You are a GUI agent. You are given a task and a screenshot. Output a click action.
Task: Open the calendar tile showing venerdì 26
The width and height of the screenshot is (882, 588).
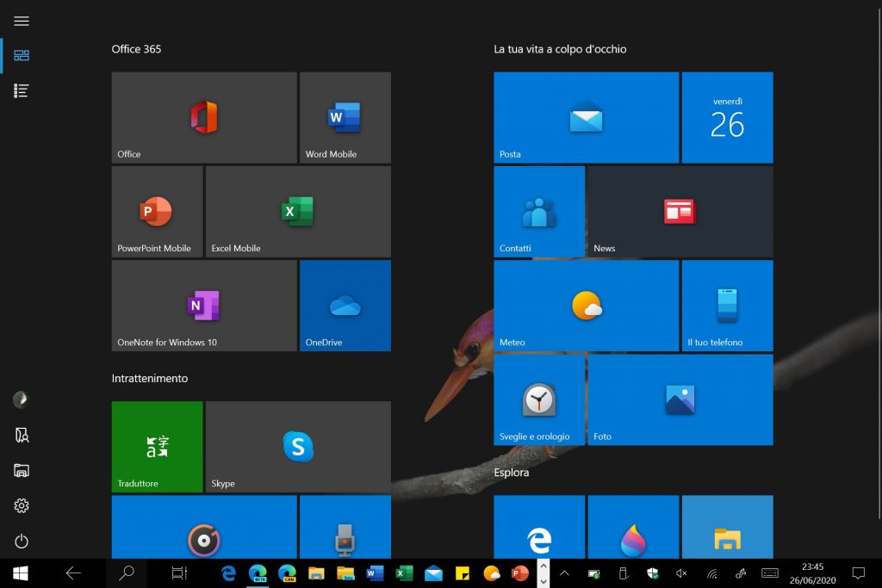click(x=727, y=117)
